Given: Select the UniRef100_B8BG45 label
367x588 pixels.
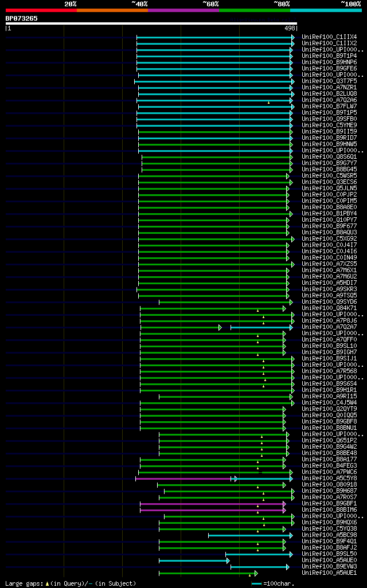Looking at the screenshot, I should (x=330, y=170).
